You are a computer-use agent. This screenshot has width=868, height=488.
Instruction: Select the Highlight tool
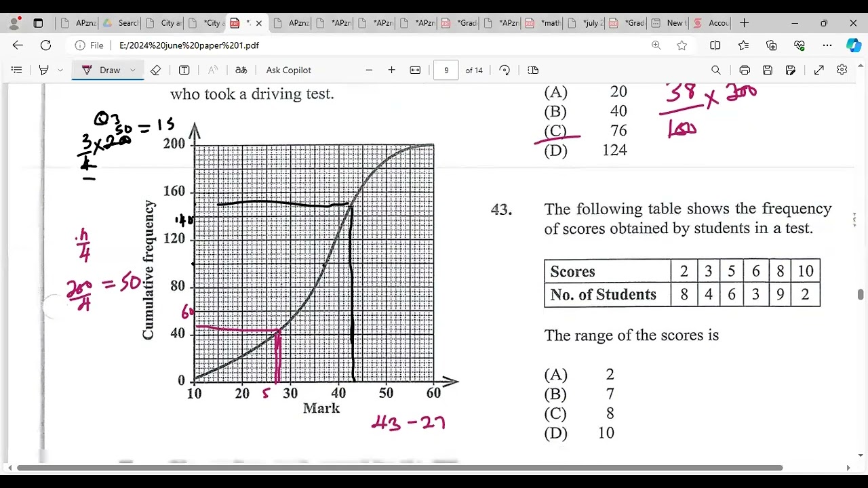coord(44,70)
